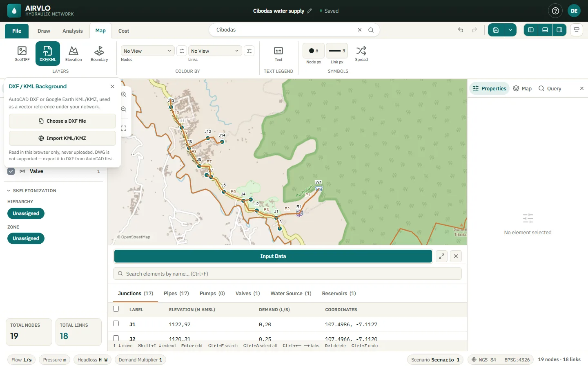Rename project with the pencil icon
The width and height of the screenshot is (588, 368).
coord(310,11)
